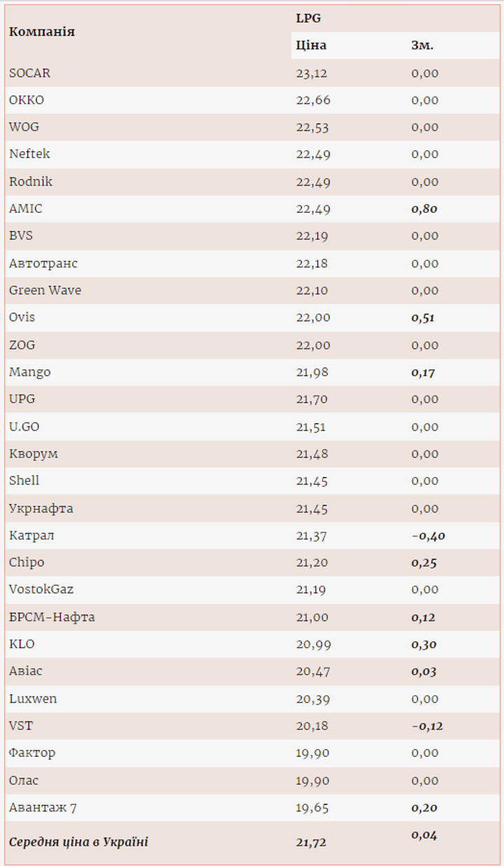Click the Mango company name
This screenshot has width=504, height=866.
tap(29, 372)
